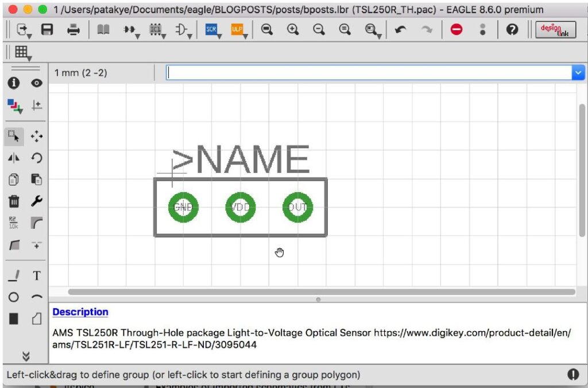
Task: Open the layer settings (colored squares) dropdown
Action: click(14, 105)
